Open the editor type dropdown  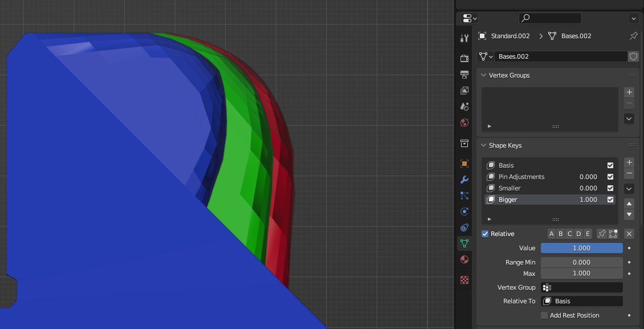[x=470, y=18]
